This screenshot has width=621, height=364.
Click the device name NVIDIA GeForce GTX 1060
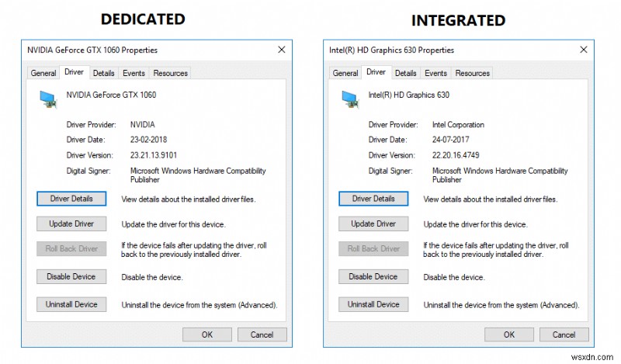click(x=111, y=95)
